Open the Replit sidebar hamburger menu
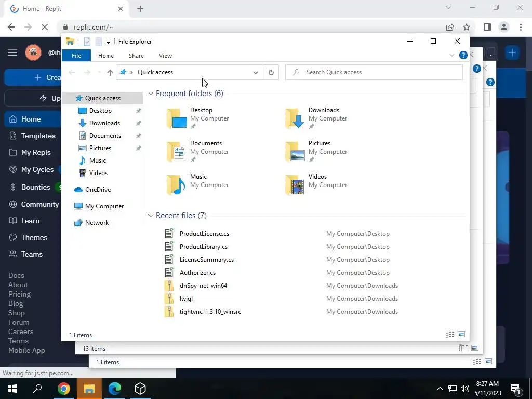This screenshot has width=532, height=399. tap(12, 52)
